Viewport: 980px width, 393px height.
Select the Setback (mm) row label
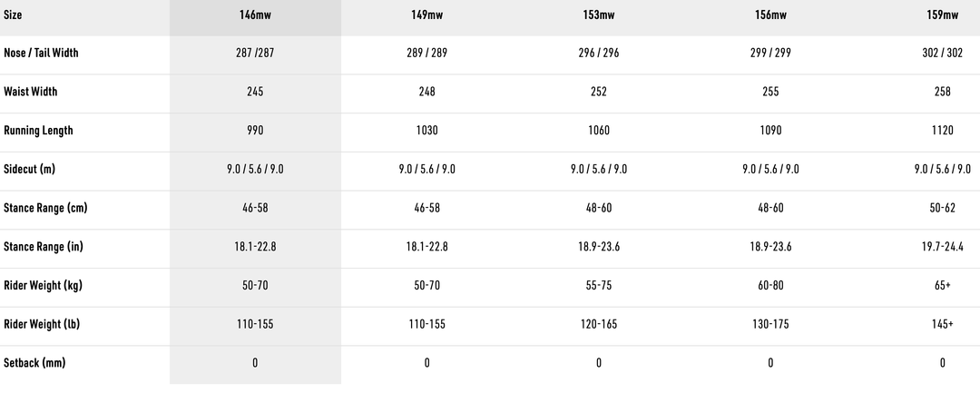[34, 363]
